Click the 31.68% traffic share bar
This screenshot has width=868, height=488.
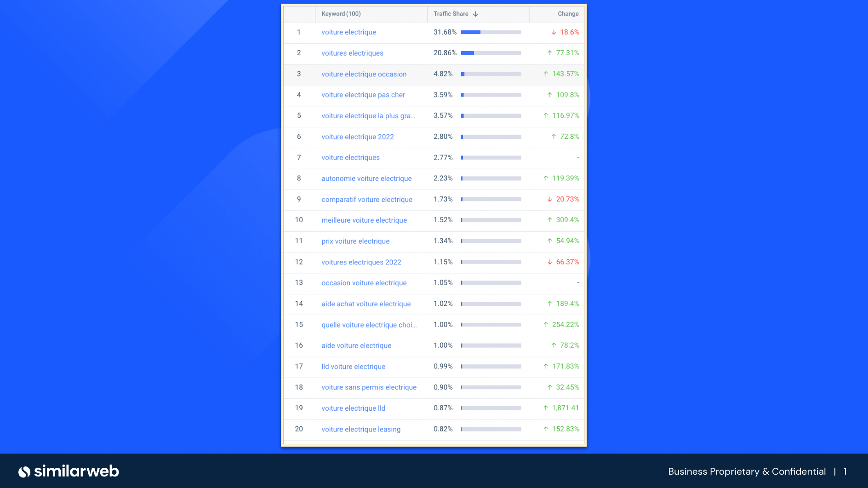[x=491, y=32]
